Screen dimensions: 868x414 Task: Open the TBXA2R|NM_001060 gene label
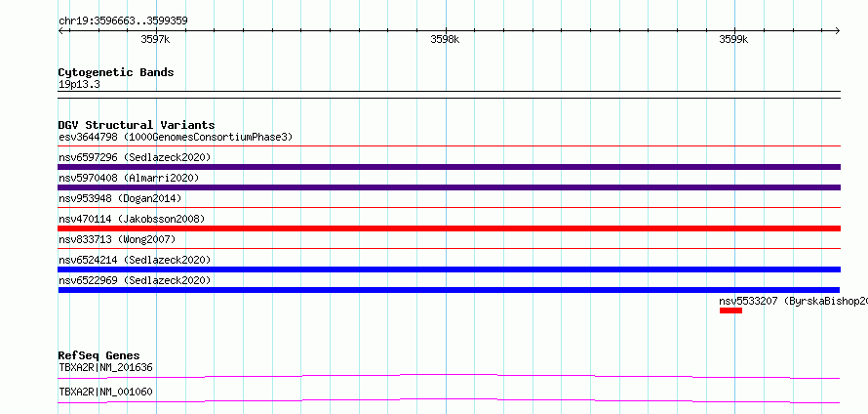point(105,392)
